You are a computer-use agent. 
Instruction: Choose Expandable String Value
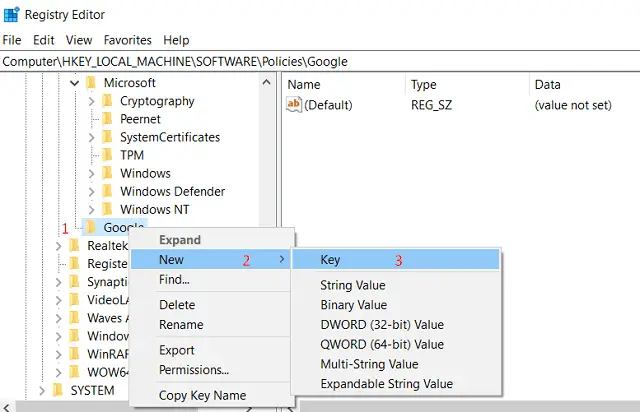pyautogui.click(x=387, y=384)
